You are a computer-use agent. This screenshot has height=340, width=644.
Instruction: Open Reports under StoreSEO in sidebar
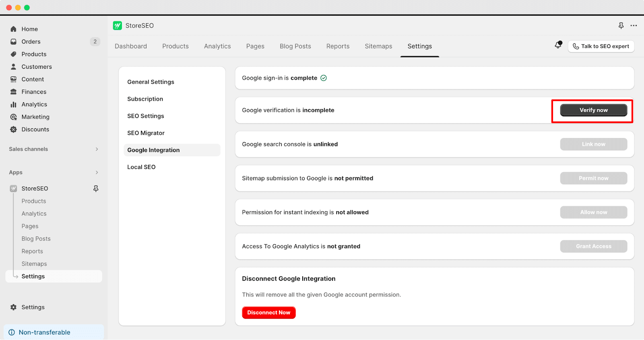[x=32, y=251]
